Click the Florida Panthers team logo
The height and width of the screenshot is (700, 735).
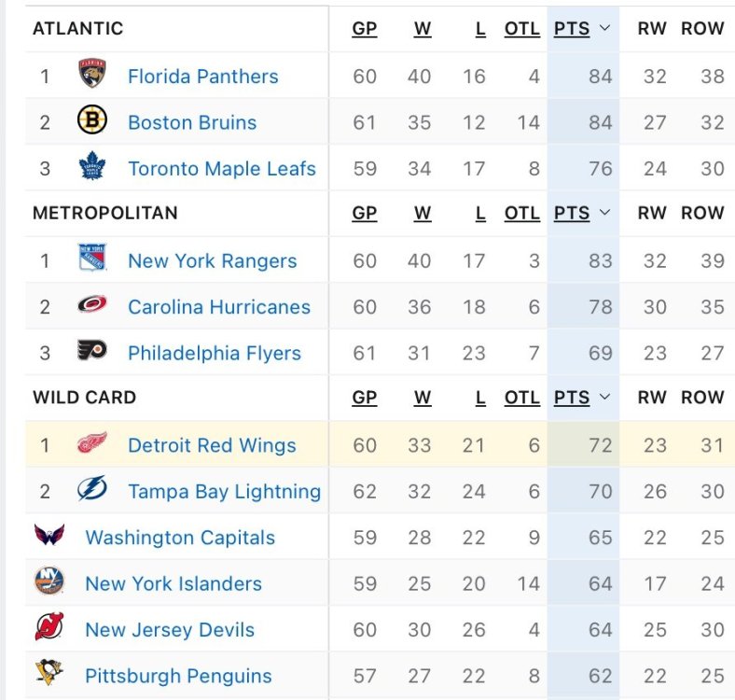click(x=92, y=75)
